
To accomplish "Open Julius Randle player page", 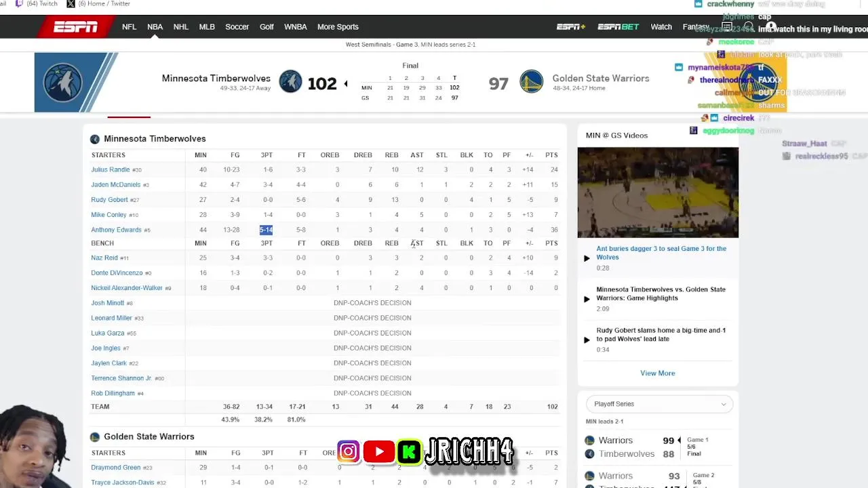I will (110, 169).
